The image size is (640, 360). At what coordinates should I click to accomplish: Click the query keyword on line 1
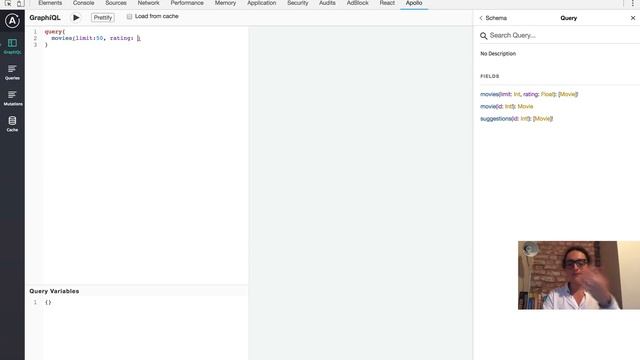[53, 31]
